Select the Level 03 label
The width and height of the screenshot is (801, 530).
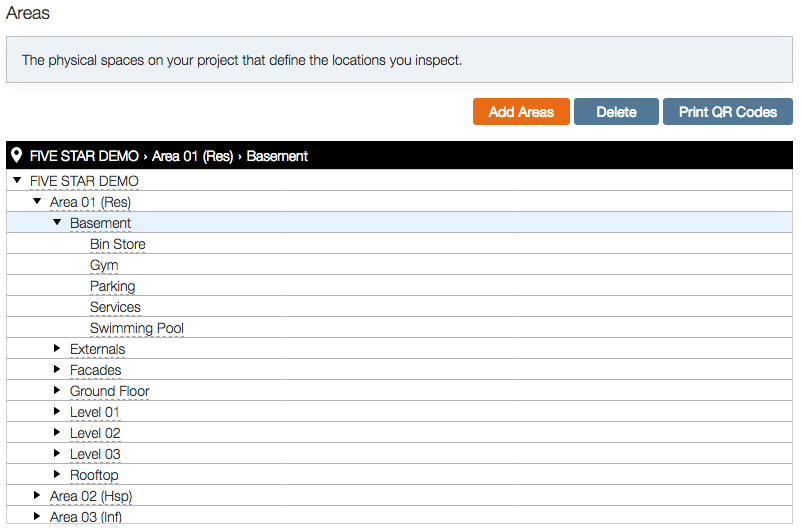pyautogui.click(x=95, y=454)
